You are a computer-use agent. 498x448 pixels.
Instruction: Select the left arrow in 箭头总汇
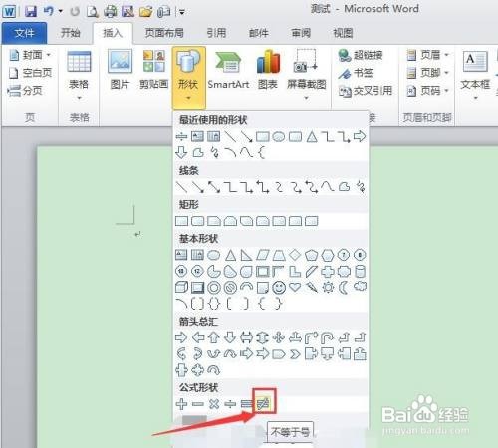point(198,337)
